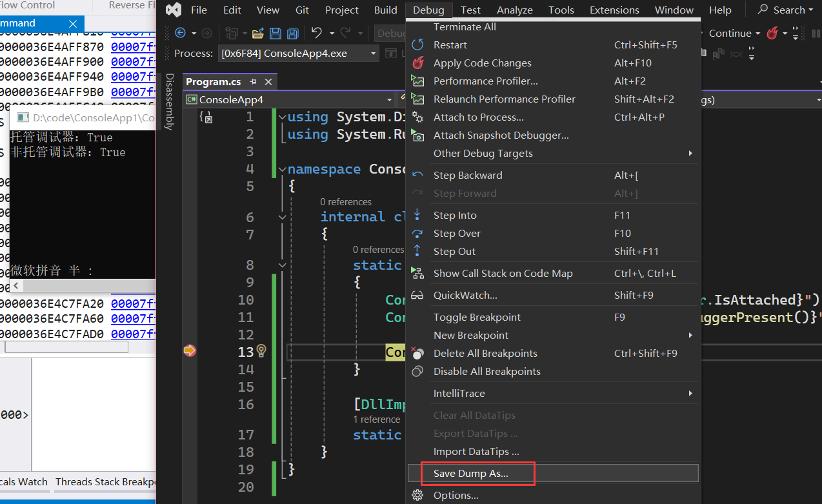Click Import DataTips menu entry
This screenshot has width=822, height=504.
[553, 451]
